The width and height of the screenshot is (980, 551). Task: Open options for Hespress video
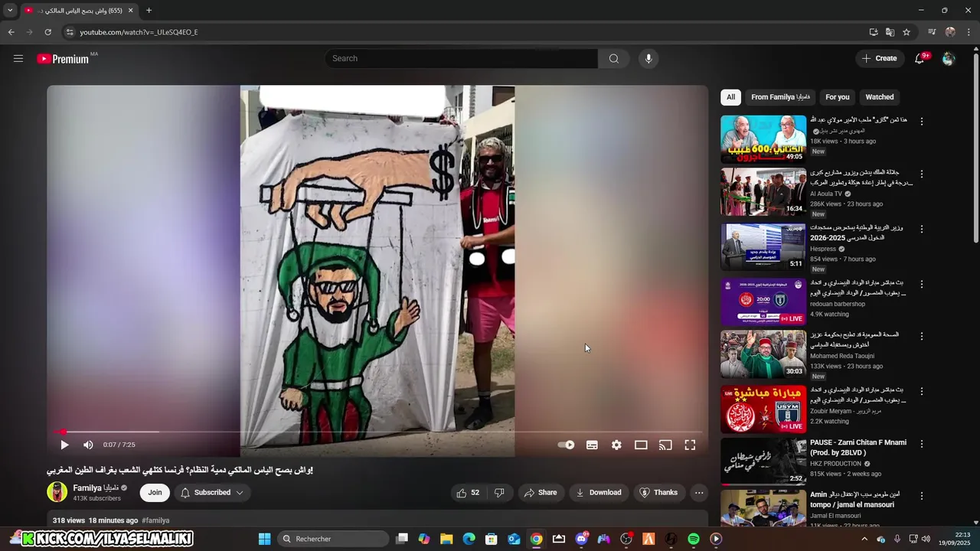click(921, 229)
